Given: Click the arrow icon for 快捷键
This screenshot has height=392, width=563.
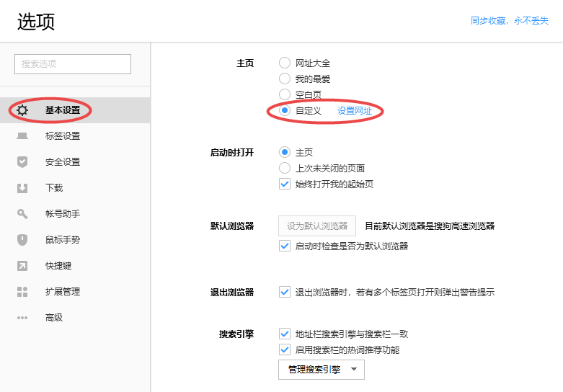Looking at the screenshot, I should (22, 266).
